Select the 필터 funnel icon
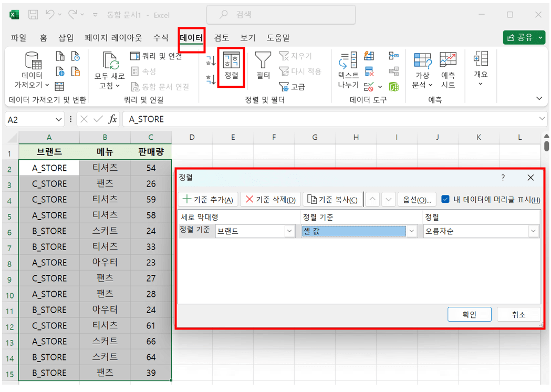Image resolution: width=551 pixels, height=392 pixels. (263, 66)
